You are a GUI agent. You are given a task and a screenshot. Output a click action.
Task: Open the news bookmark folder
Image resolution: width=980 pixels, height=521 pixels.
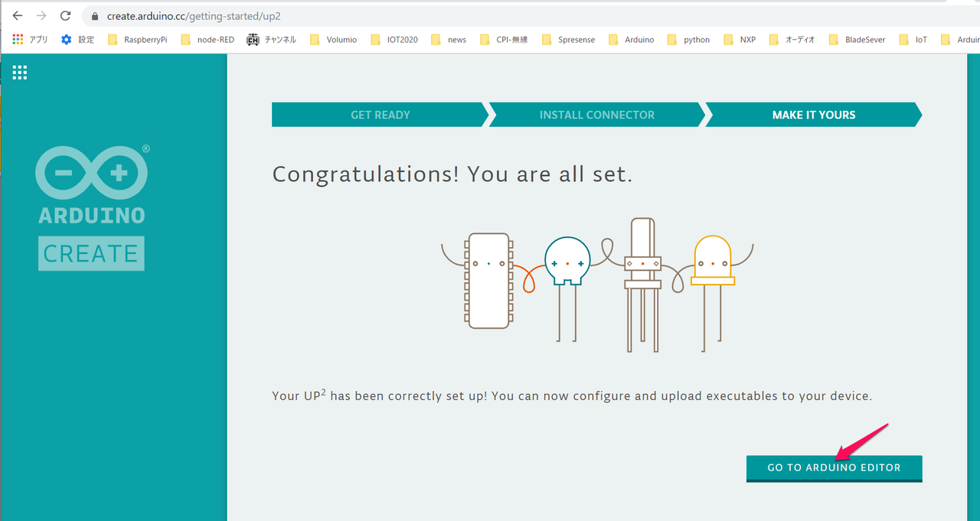tap(449, 40)
